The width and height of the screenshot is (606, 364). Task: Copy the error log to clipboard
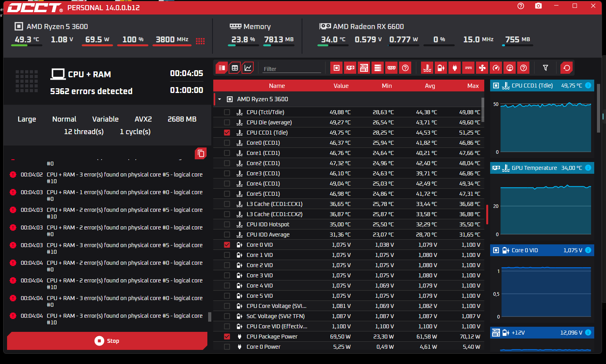pos(201,153)
